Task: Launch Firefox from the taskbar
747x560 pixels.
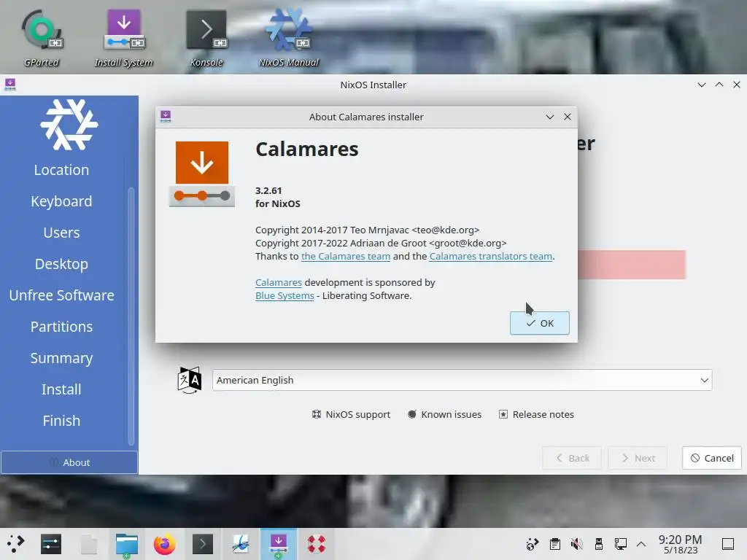Action: coord(165,544)
